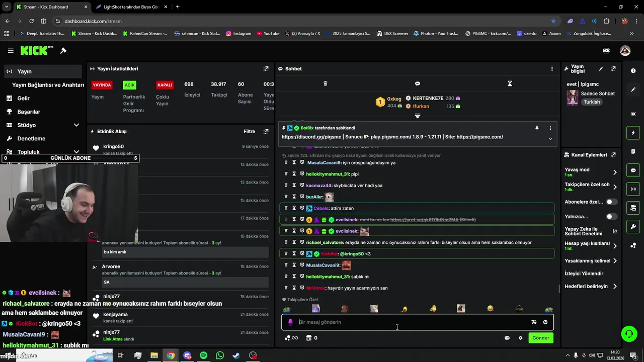Open Sohbet panel three-dot menu
This screenshot has width=644, height=362.
point(552,69)
